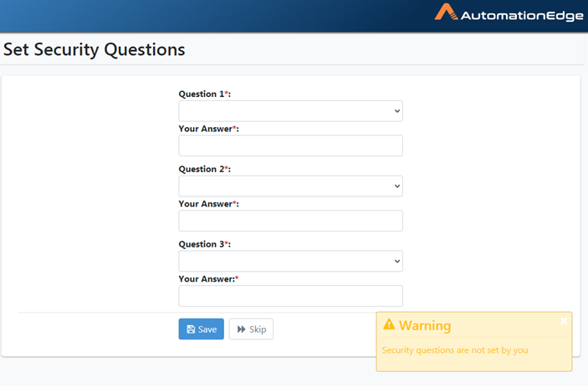
Task: Click the Set Security Questions heading
Action: tap(95, 50)
